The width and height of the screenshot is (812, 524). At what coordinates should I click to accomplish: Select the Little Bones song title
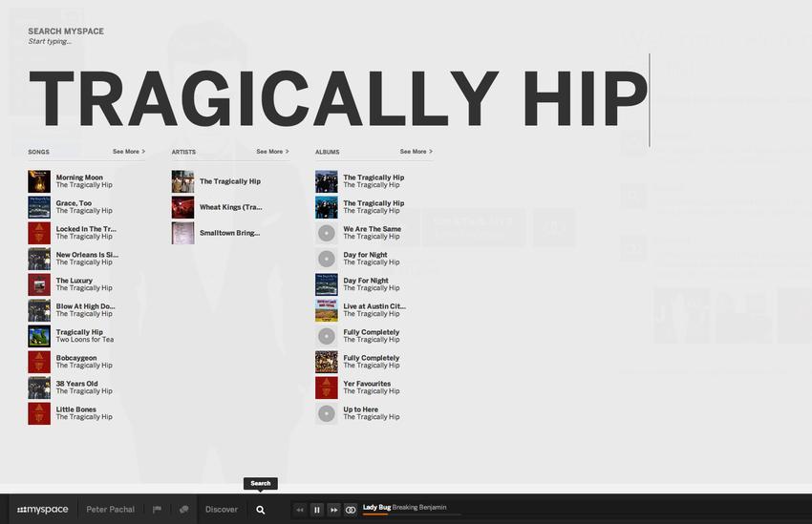[x=76, y=409]
